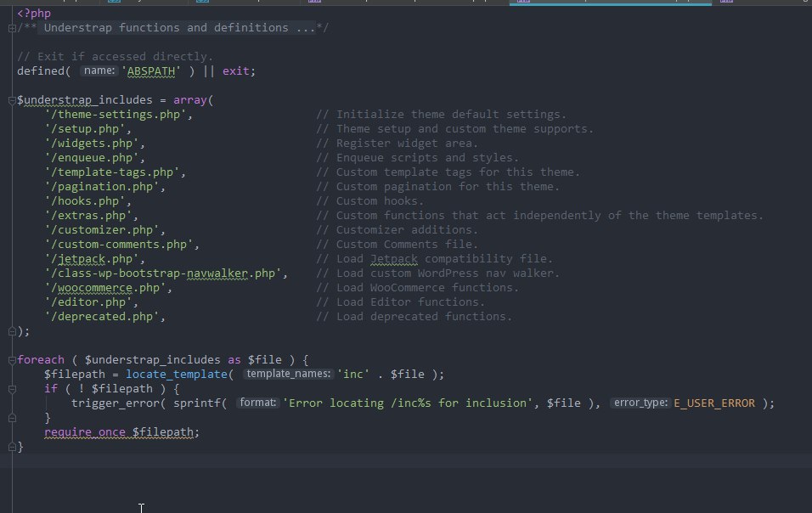Image resolution: width=812 pixels, height=513 pixels.
Task: Click the 'E_USER_ERROR' constant
Action: 714,403
